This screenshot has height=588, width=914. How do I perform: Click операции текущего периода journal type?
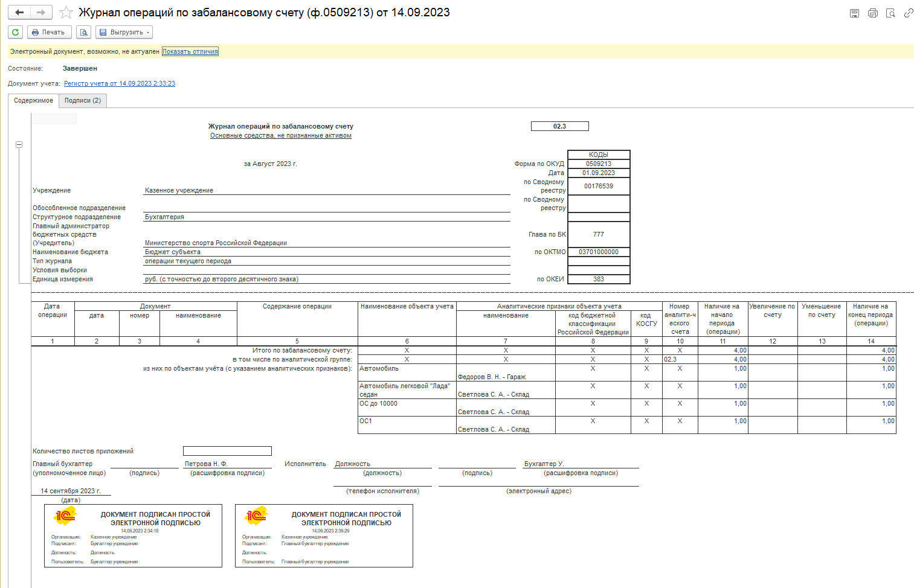point(188,261)
